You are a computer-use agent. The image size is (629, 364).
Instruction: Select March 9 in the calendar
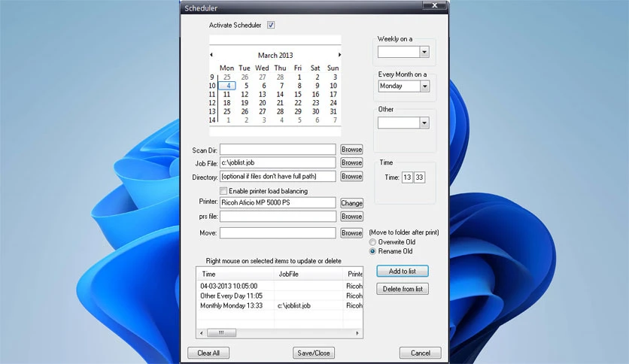317,86
